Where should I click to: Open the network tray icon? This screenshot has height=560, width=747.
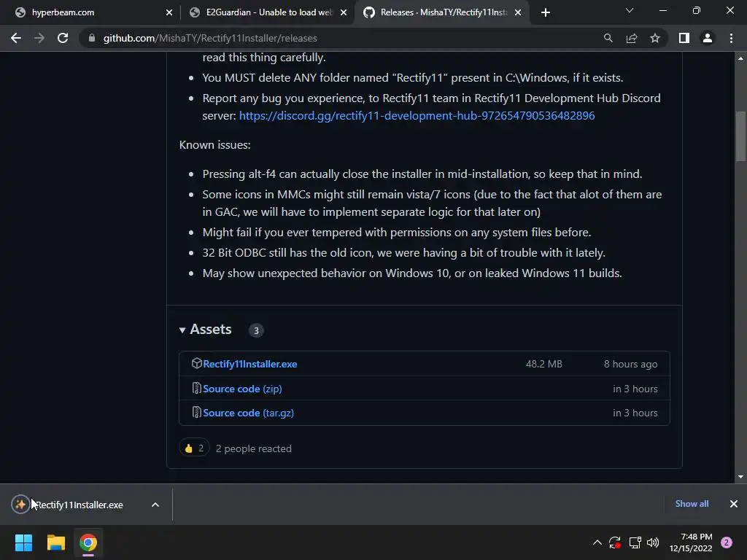[635, 542]
